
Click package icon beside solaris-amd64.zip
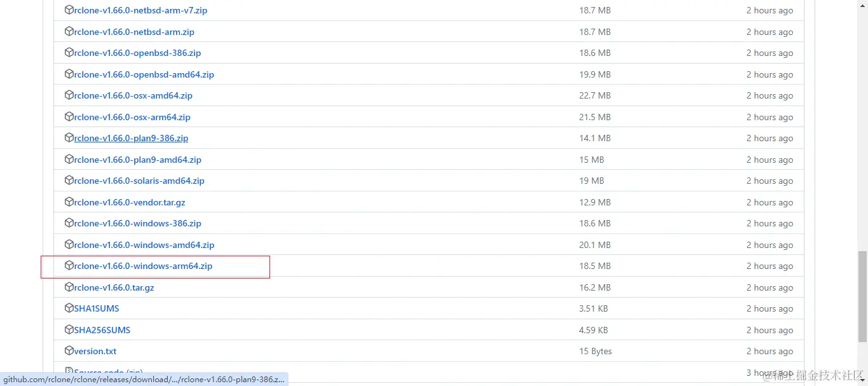pos(69,181)
